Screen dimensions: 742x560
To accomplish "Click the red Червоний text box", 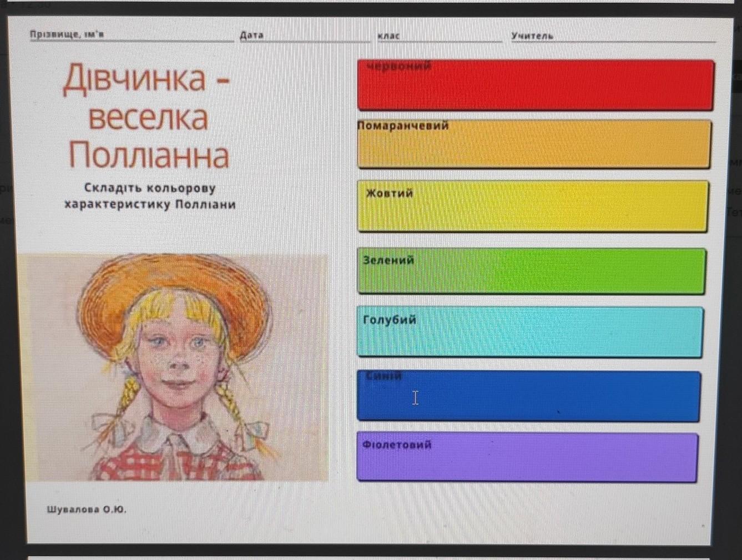I will pos(536,85).
